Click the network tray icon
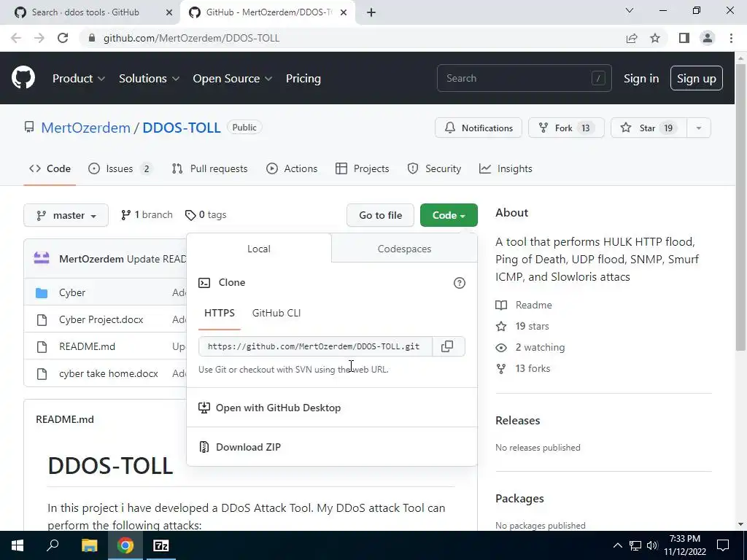 (x=635, y=545)
